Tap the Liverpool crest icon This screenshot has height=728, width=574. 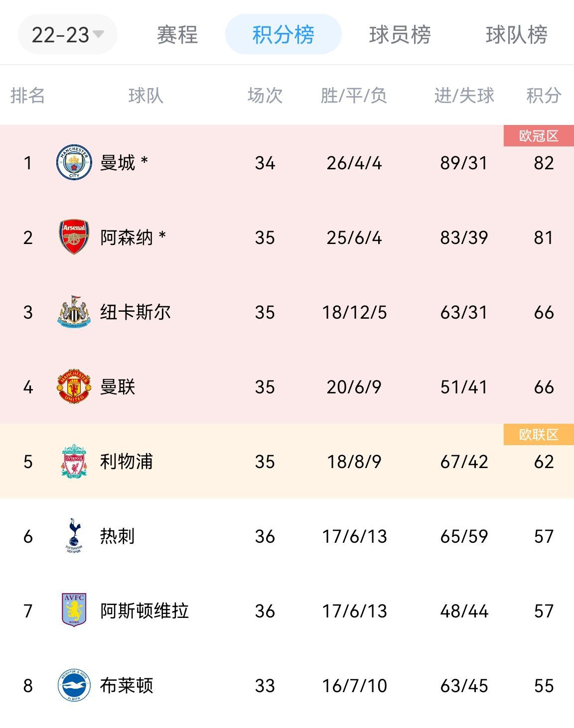click(x=74, y=461)
